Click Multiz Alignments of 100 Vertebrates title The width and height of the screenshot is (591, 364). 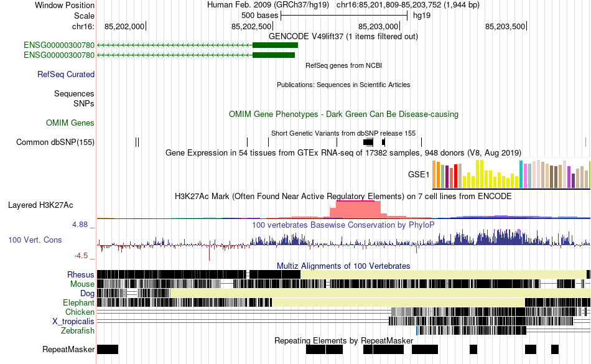(x=343, y=266)
